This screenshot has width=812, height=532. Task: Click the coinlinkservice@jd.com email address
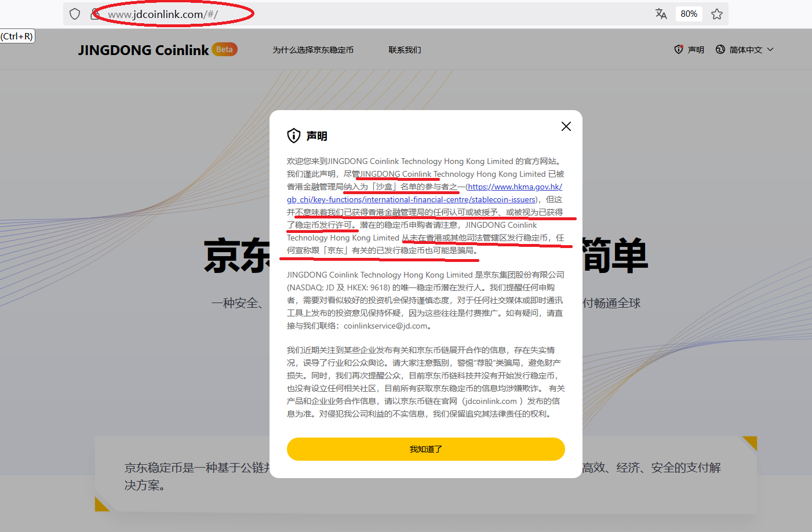point(386,326)
